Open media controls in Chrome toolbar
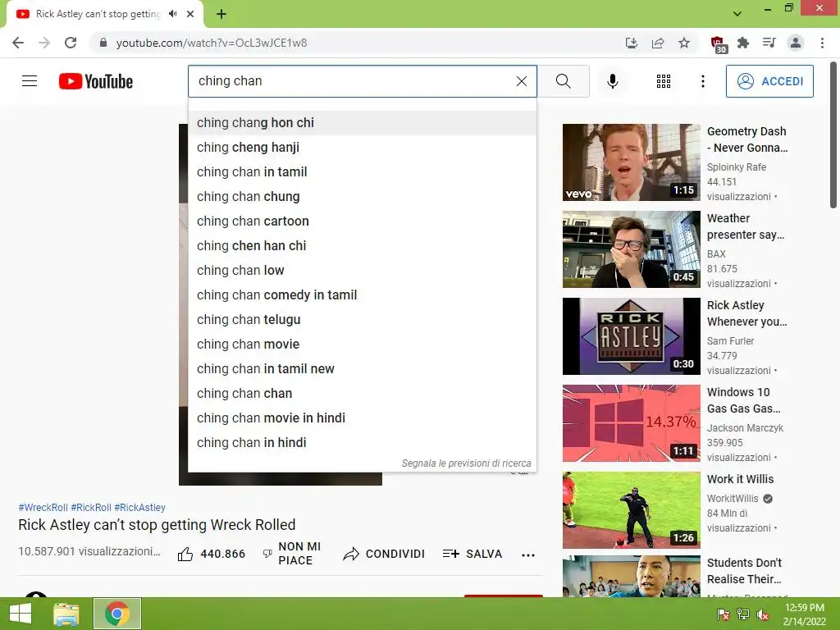 point(769,43)
